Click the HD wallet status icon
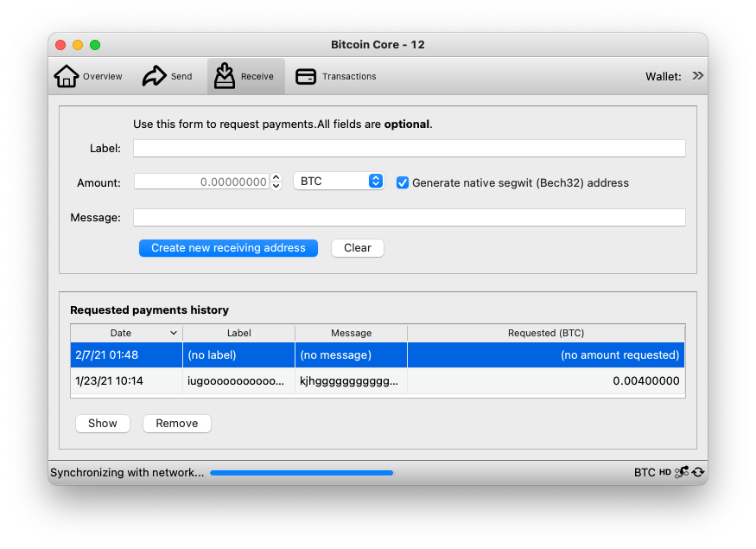 (665, 472)
